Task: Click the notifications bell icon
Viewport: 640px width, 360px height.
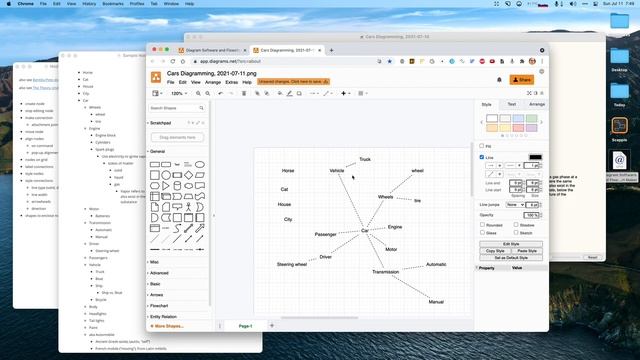Action: 499,80
